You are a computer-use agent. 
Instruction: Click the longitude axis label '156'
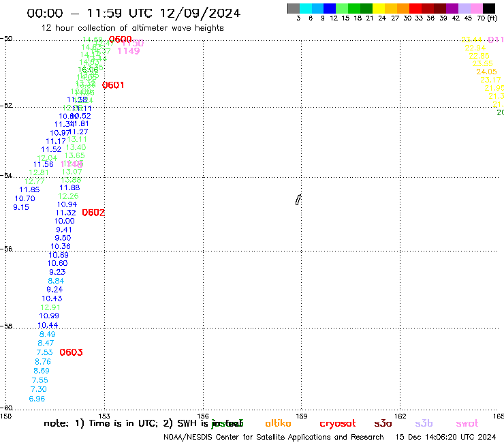pos(203,416)
